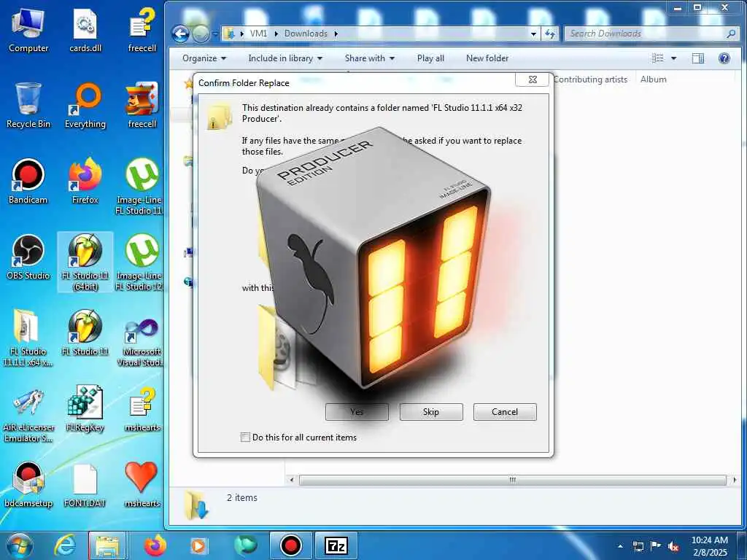Image resolution: width=747 pixels, height=560 pixels.
Task: Select the OBS Studio desktop shortcut
Action: (x=28, y=257)
